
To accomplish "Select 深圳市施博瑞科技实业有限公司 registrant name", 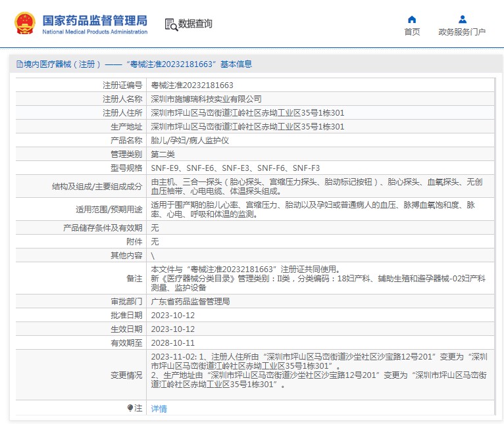I will pos(206,99).
